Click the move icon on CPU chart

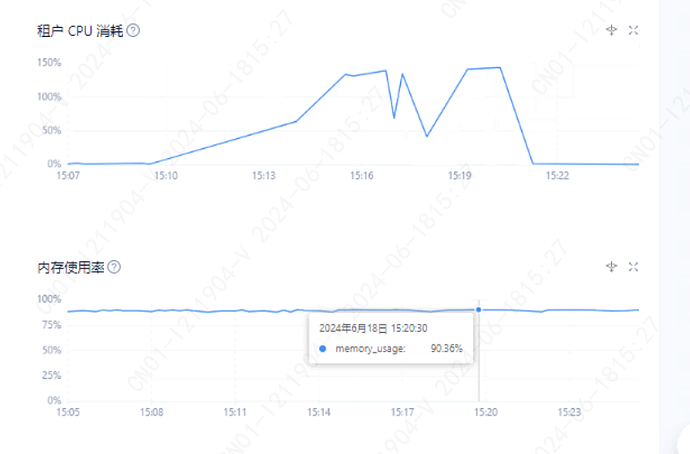tap(611, 30)
